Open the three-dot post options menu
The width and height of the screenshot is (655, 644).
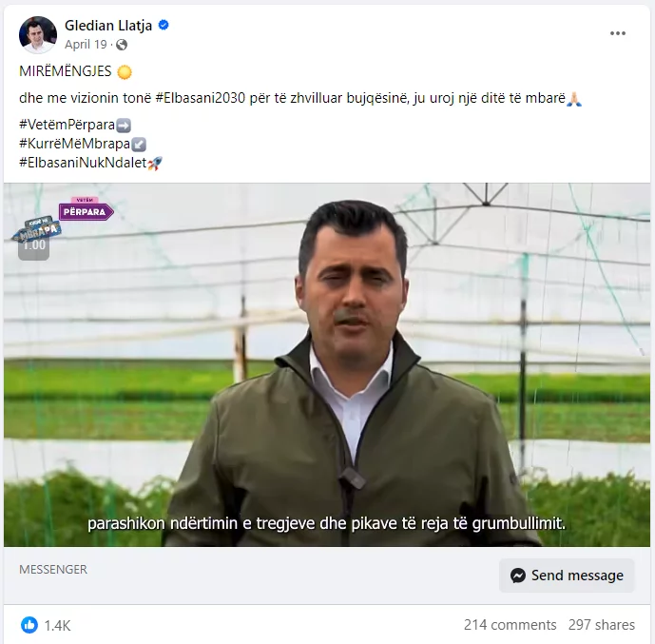(x=617, y=33)
